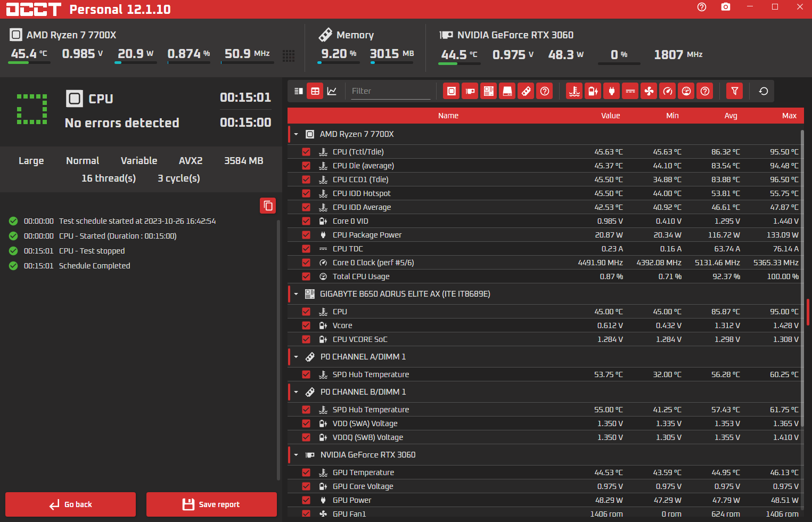The image size is (812, 522).
Task: Collapse the AMD Ryzen 7 7700X group
Action: pyautogui.click(x=296, y=134)
